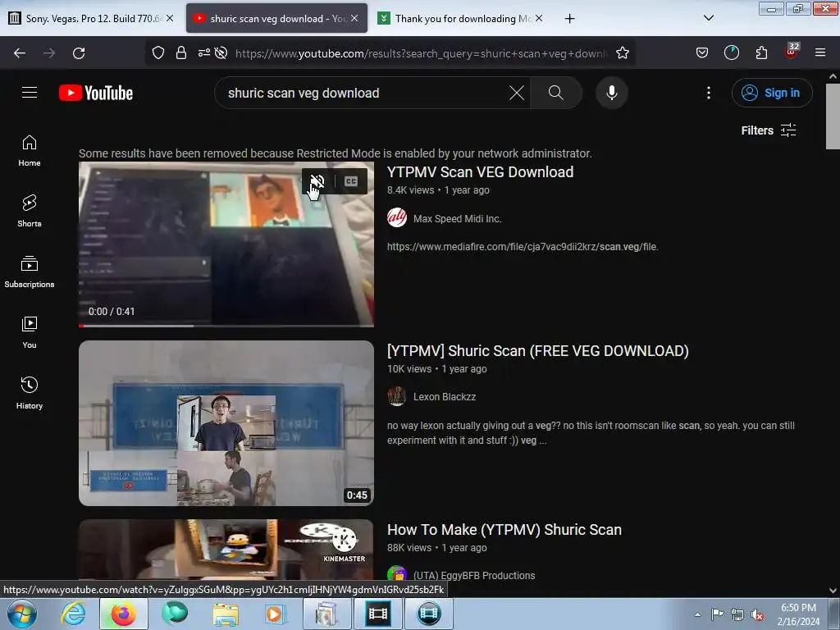Click the Sign in button

[772, 93]
